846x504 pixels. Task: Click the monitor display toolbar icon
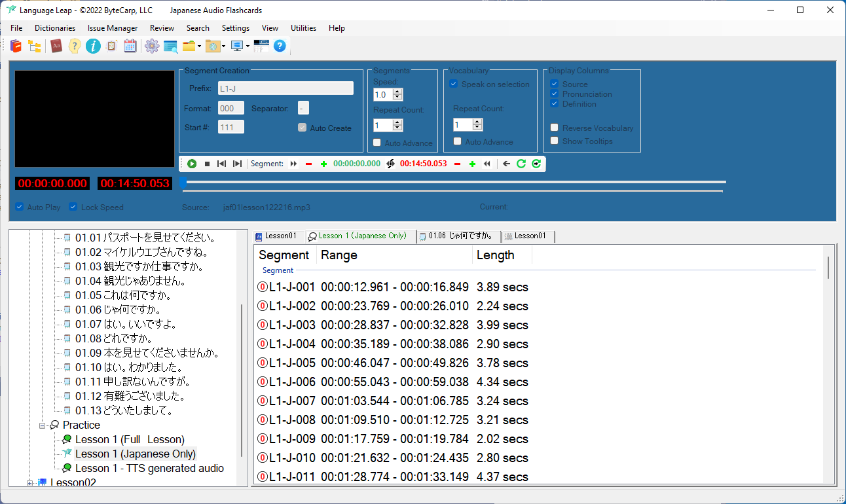point(237,46)
